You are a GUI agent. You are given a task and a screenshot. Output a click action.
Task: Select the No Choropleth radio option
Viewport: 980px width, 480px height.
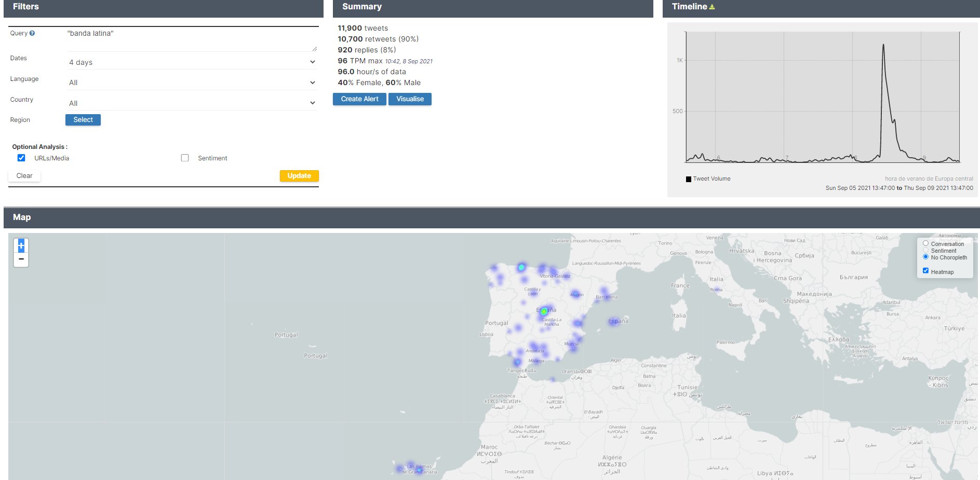tap(925, 257)
